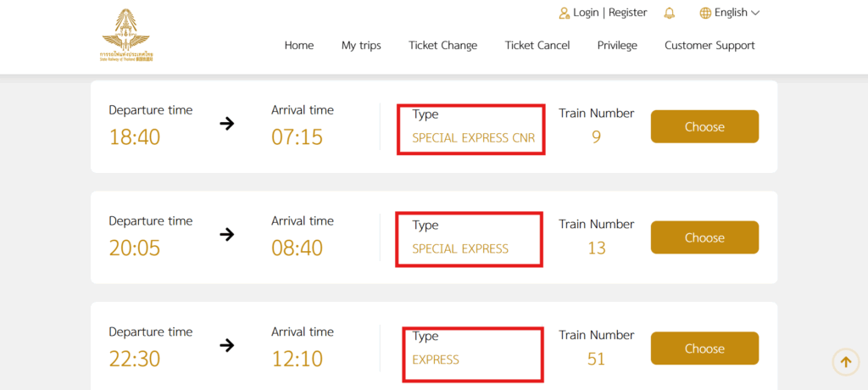868x390 pixels.
Task: Open the Ticket Change page
Action: point(442,45)
